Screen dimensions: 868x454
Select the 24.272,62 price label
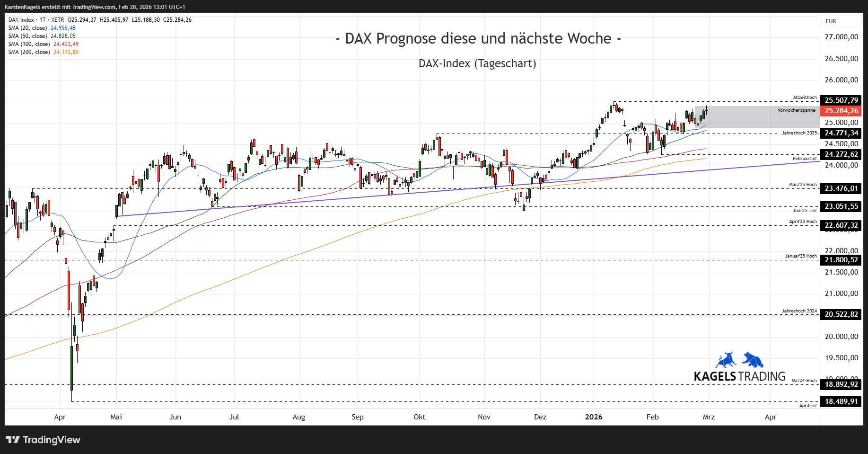841,154
